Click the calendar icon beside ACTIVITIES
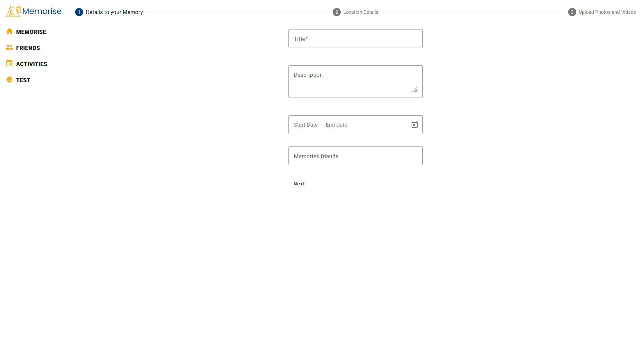644x362 pixels. [9, 63]
